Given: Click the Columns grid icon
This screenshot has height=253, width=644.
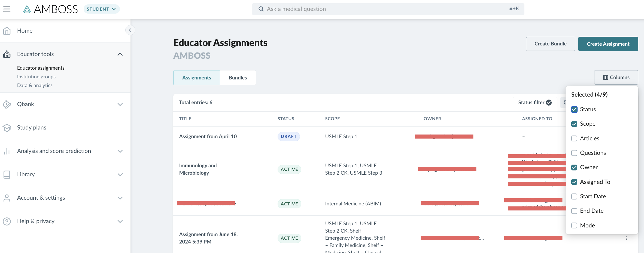Looking at the screenshot, I should [605, 78].
